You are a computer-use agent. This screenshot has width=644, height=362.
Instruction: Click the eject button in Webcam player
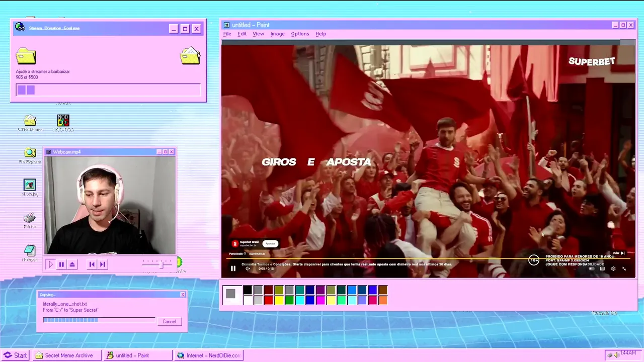click(x=72, y=264)
